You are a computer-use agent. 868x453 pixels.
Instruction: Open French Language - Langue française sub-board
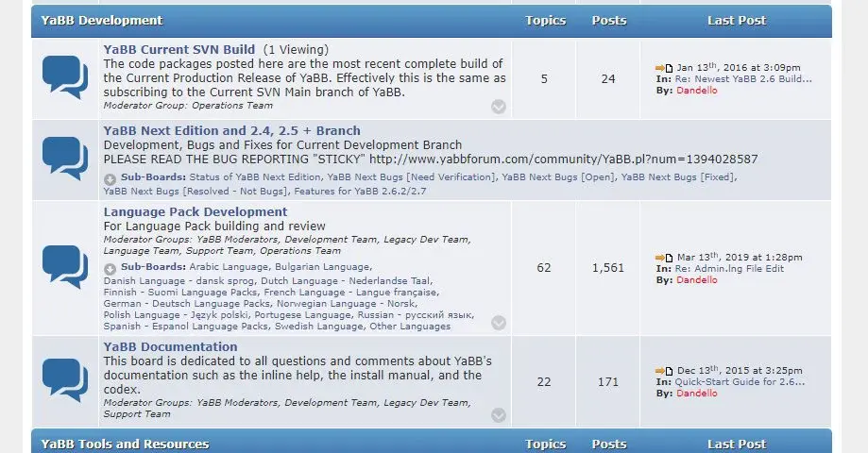click(350, 292)
